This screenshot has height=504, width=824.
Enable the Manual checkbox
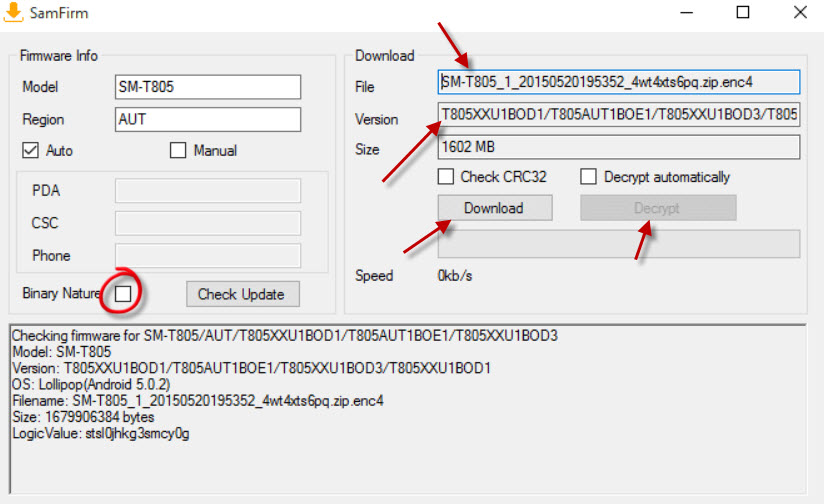178,150
